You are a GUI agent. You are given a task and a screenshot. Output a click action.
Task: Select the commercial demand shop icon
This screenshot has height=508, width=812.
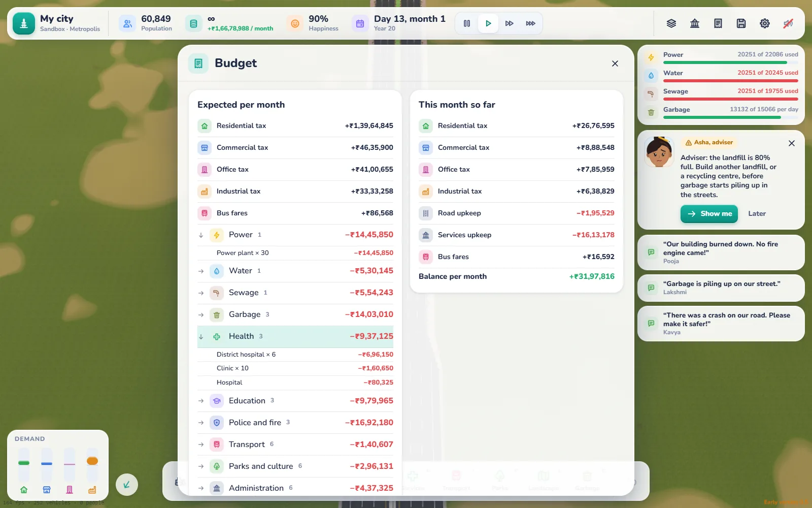[x=47, y=490]
